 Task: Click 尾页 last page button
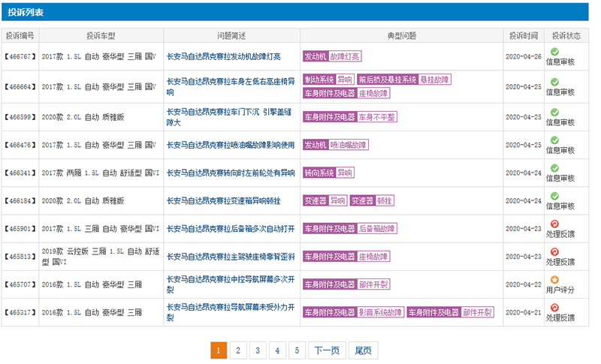pos(363,350)
